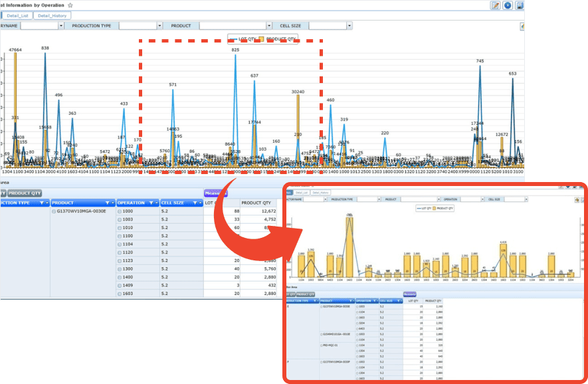Viewport: 588px width, 384px height.
Task: Click the 30240 bar label on the chart
Action: click(298, 92)
